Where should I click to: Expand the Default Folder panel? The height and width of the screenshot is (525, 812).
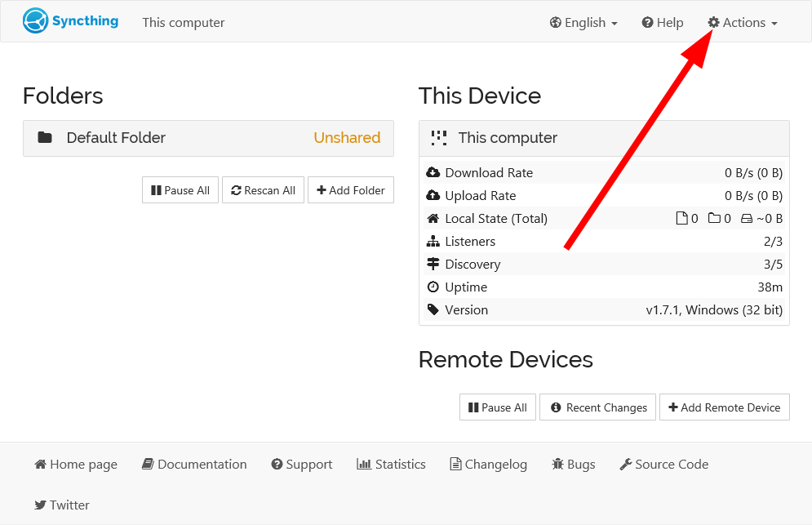tap(209, 138)
